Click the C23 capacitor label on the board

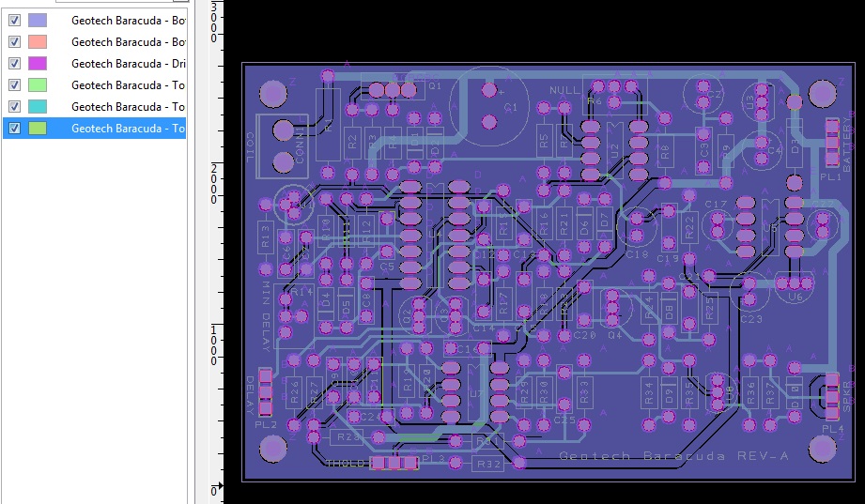pyautogui.click(x=751, y=319)
